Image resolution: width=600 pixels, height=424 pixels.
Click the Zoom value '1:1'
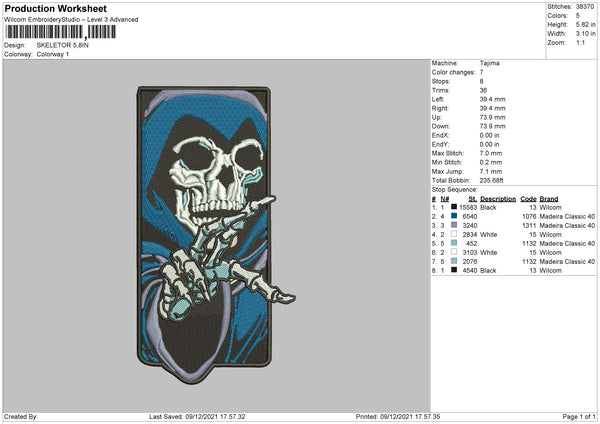coord(580,43)
